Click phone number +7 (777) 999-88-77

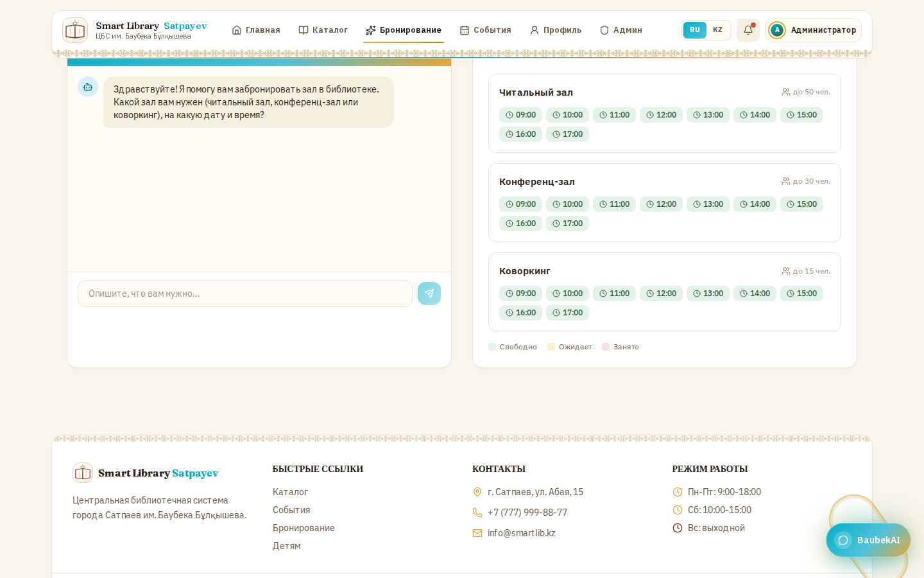(527, 512)
